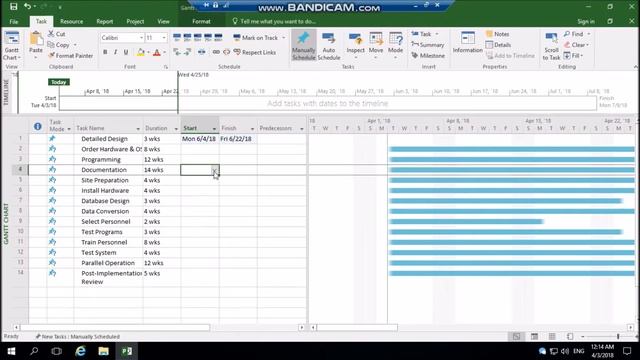
Task: Click the red font color button
Action: click(157, 52)
